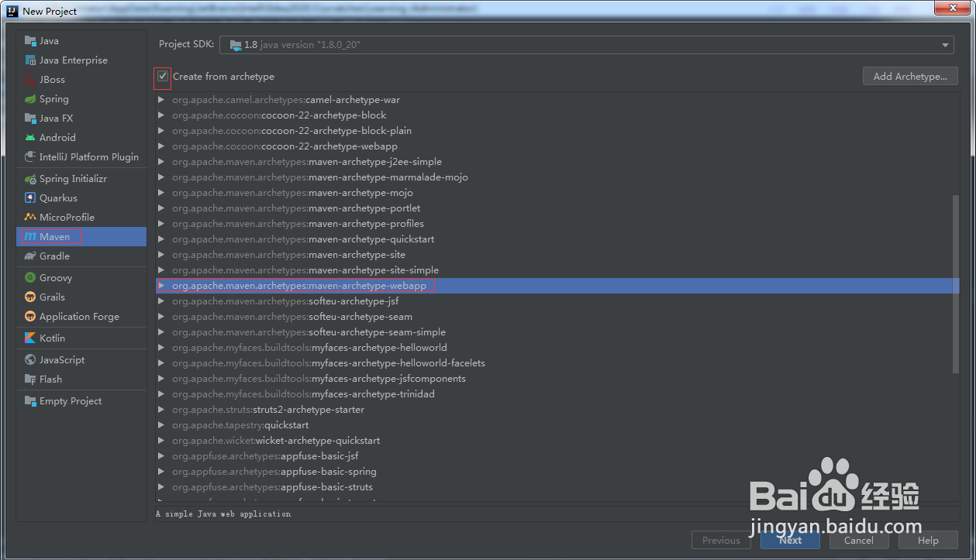
Task: Click the Groovy icon
Action: pos(30,278)
